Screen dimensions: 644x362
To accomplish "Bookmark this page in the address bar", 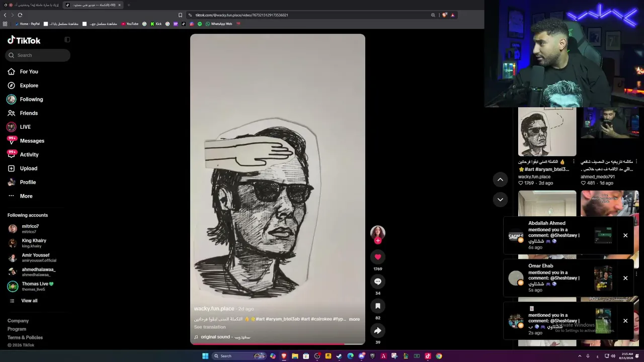I will point(180,15).
